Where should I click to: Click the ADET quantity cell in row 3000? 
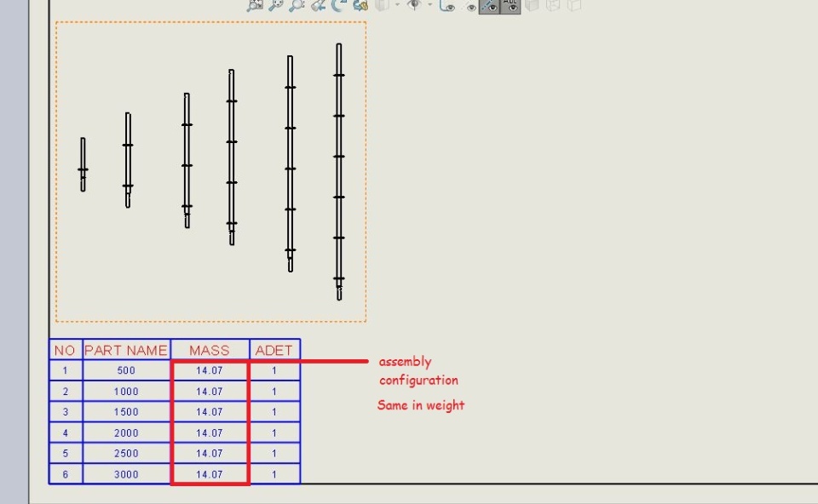(x=274, y=474)
